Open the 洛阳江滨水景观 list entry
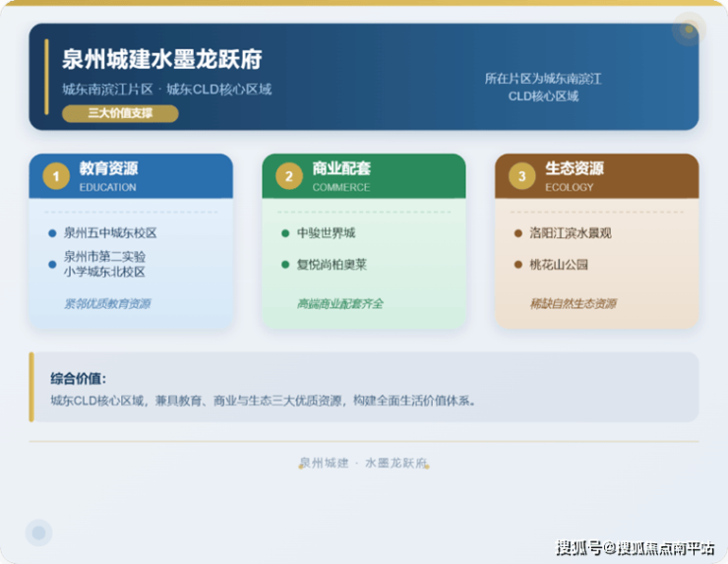Image resolution: width=728 pixels, height=564 pixels. (571, 233)
